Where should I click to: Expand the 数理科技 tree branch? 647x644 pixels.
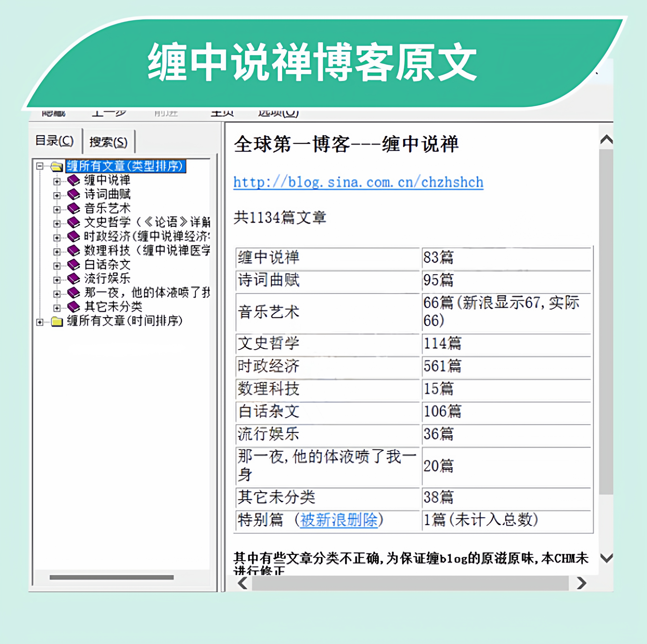pos(57,252)
